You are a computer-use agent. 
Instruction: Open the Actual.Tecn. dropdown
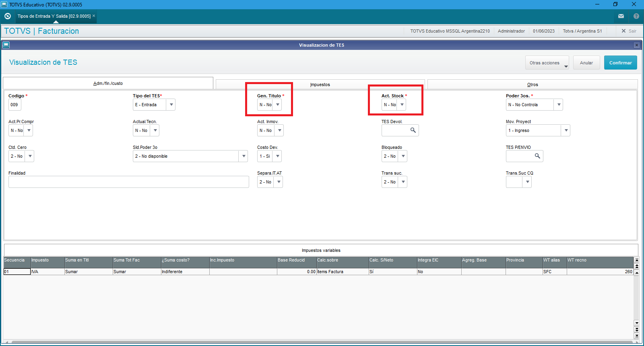point(146,130)
